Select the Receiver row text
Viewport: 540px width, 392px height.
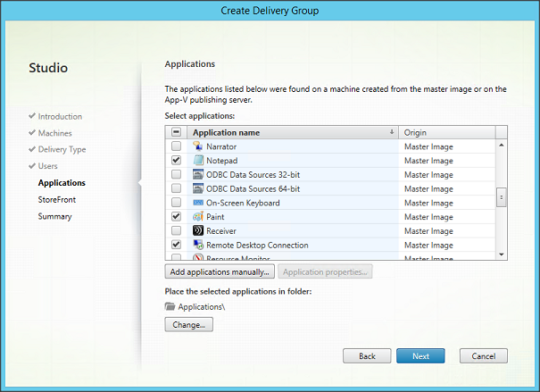221,230
